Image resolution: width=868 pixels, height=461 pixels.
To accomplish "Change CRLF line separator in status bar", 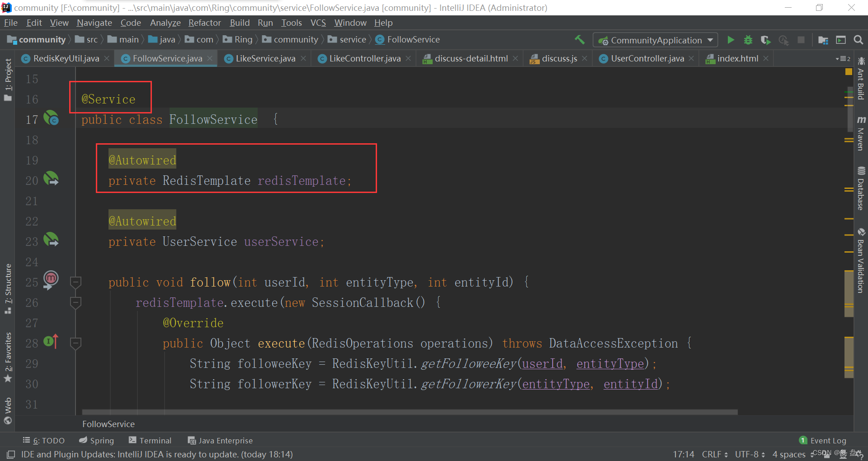I will (x=715, y=454).
